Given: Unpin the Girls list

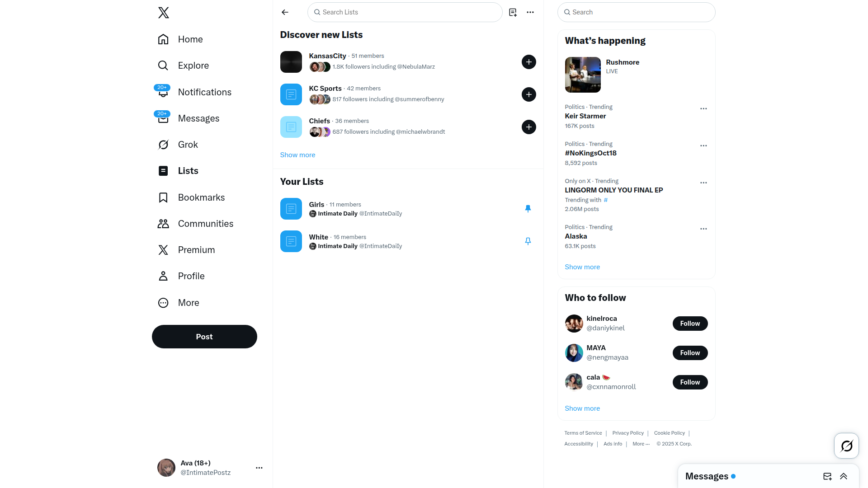Looking at the screenshot, I should pyautogui.click(x=528, y=208).
